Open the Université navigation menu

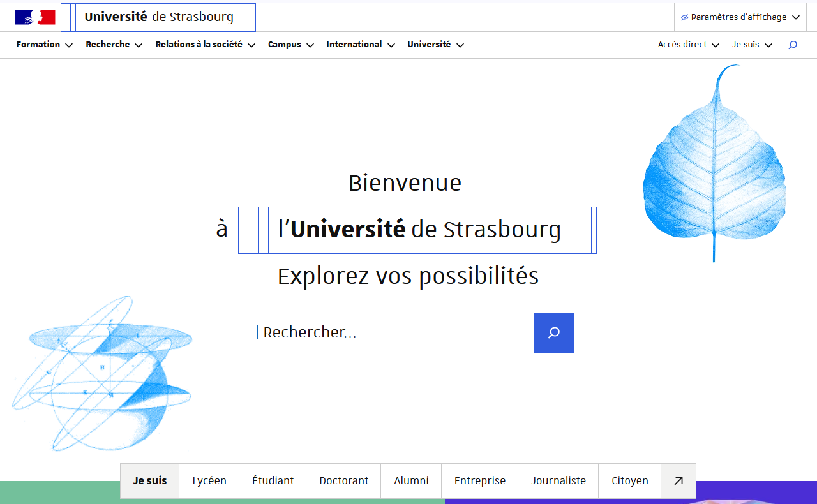pos(435,45)
